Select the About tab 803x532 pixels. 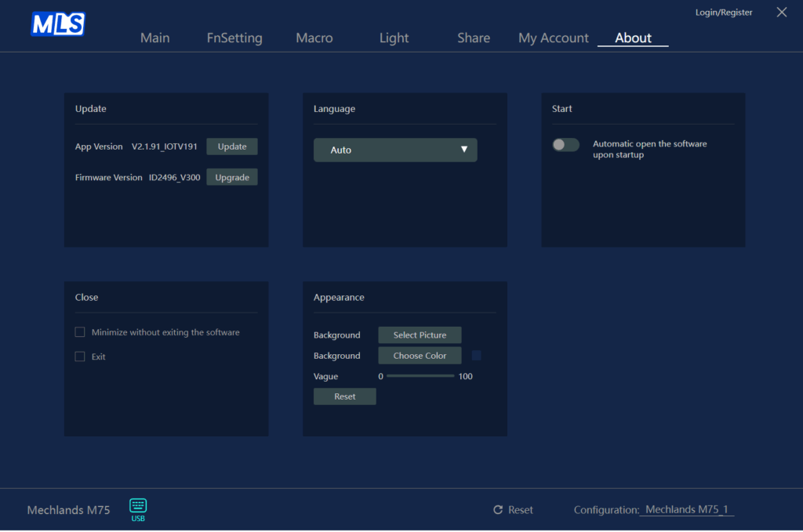point(633,38)
